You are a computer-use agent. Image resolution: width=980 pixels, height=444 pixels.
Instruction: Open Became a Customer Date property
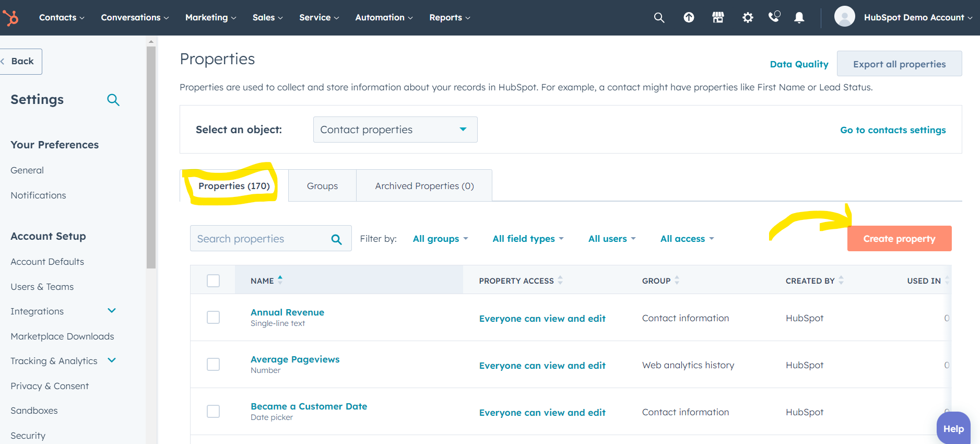click(309, 406)
